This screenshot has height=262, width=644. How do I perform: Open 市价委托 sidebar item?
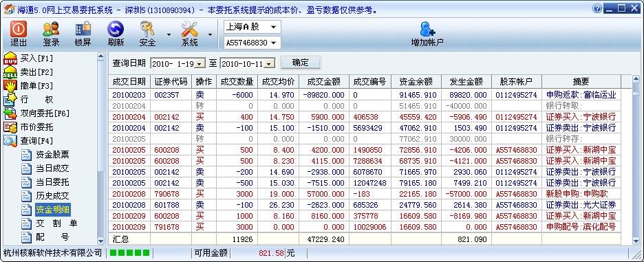[29, 127]
